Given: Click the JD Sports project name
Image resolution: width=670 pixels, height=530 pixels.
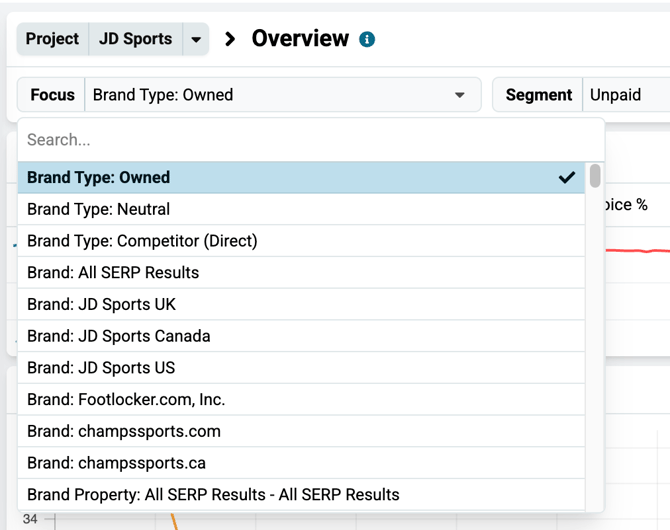Looking at the screenshot, I should click(x=135, y=39).
